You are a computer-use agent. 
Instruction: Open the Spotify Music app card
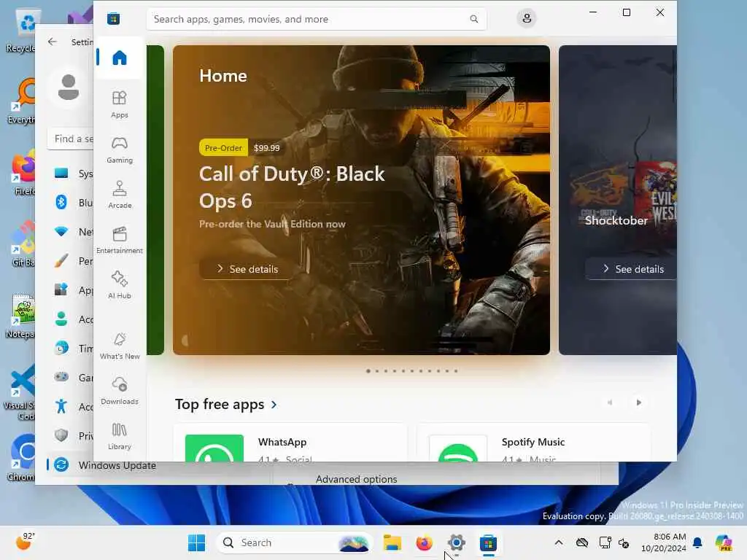(534, 443)
